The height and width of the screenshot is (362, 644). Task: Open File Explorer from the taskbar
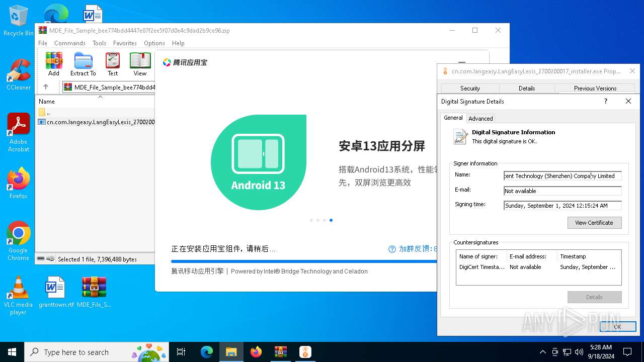(231, 352)
